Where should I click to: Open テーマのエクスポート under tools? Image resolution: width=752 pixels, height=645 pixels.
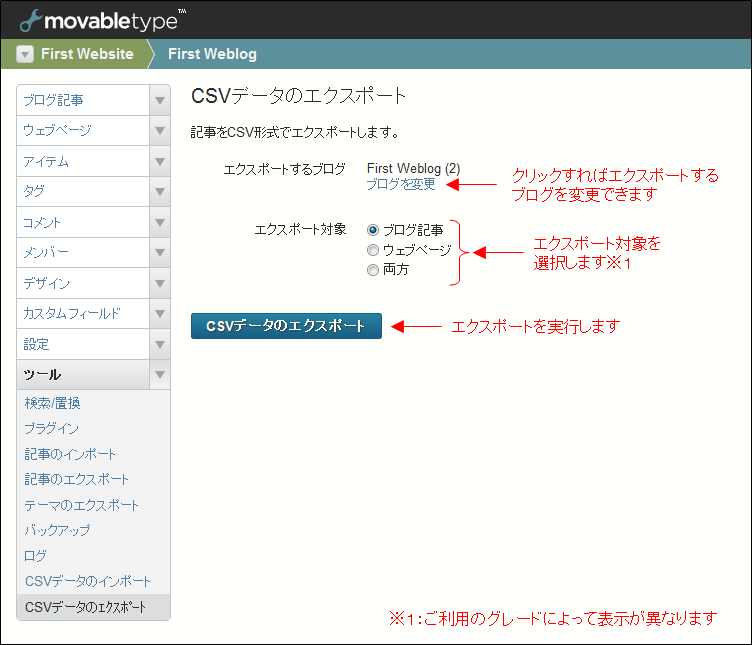(82, 505)
